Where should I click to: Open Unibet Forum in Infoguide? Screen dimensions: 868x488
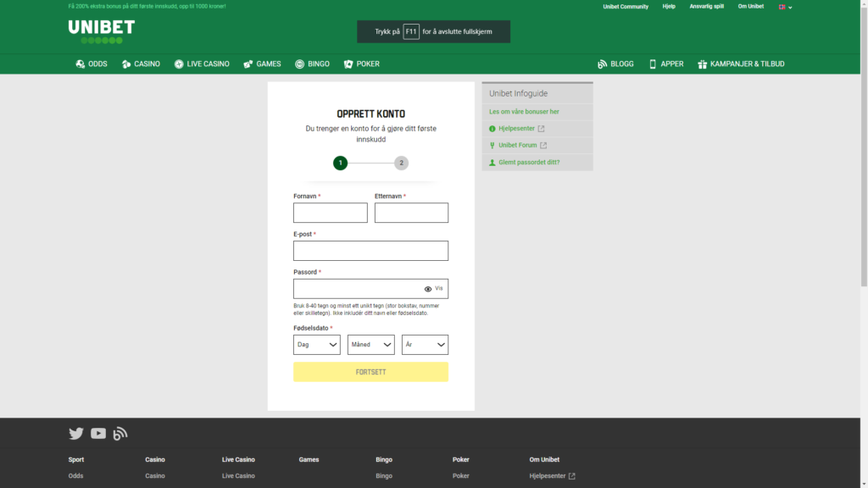pyautogui.click(x=518, y=145)
